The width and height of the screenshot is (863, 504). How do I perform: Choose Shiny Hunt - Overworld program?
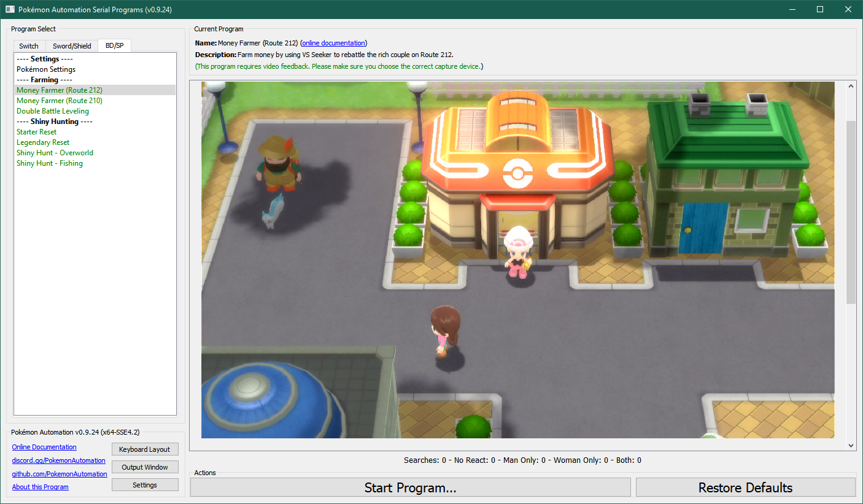55,153
